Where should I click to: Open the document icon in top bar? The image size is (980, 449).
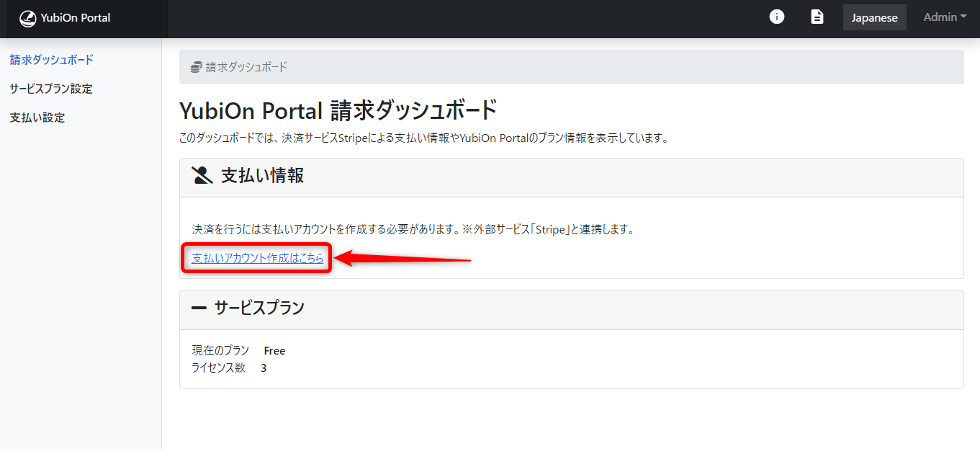(817, 17)
